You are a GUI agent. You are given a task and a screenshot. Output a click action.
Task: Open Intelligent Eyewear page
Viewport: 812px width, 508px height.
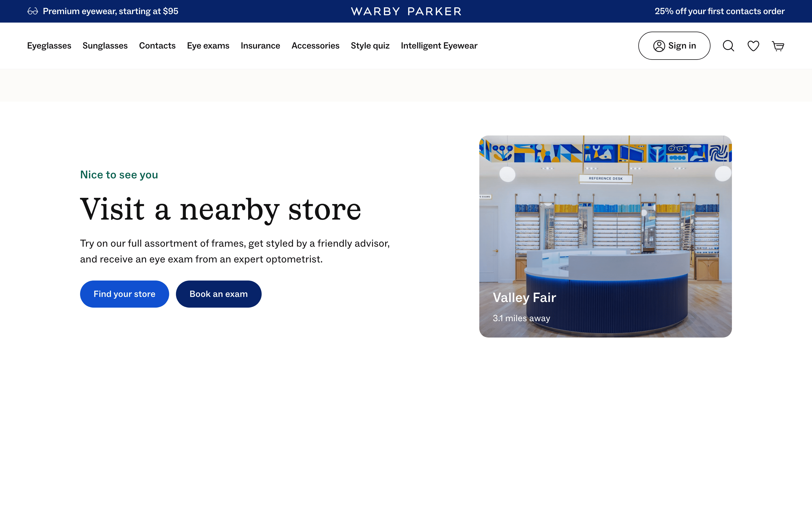[x=439, y=46]
